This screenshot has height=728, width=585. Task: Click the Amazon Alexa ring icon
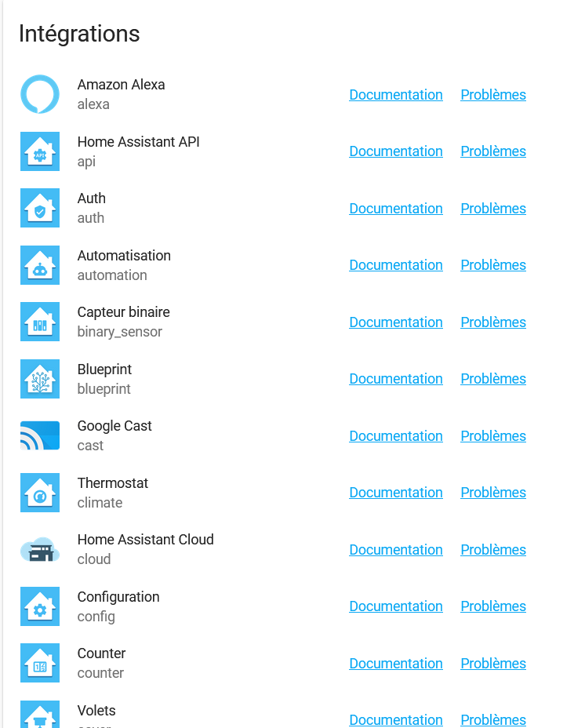tap(40, 94)
